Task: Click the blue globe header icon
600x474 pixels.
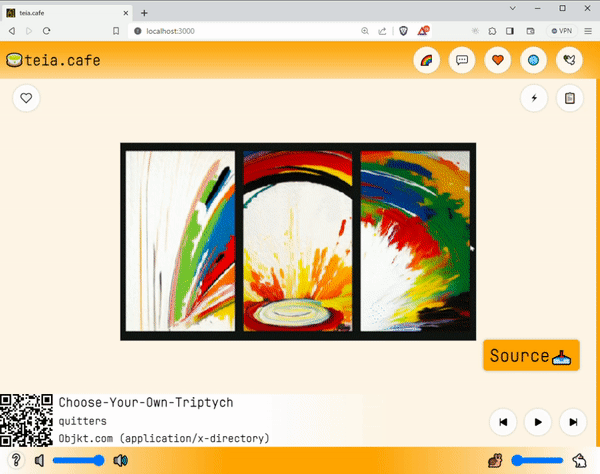Action: pos(533,60)
